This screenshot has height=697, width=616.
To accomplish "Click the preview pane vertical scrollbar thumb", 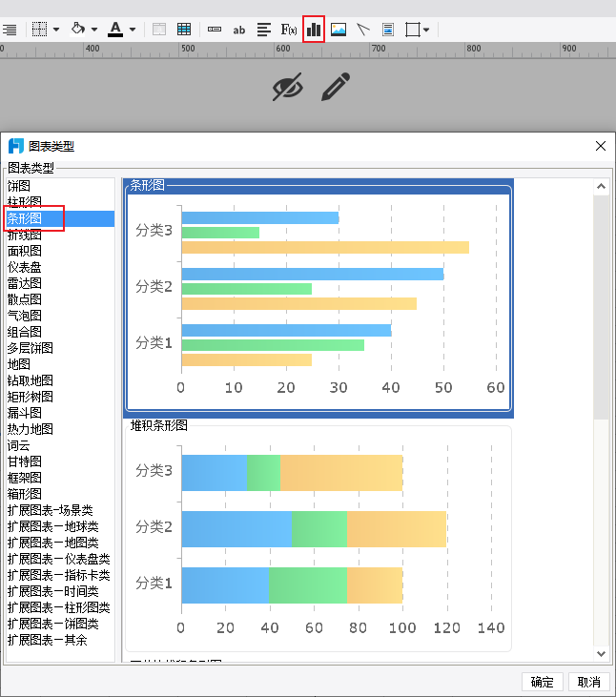I will point(601,306).
